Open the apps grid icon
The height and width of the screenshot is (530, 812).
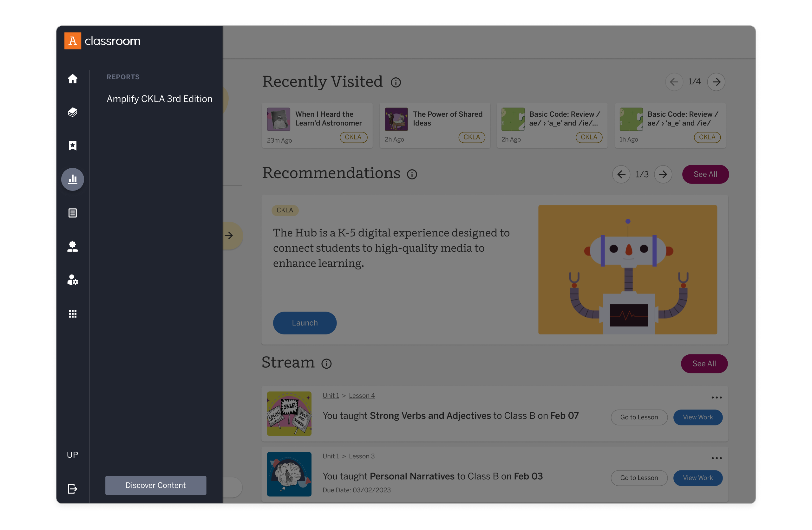pos(72,313)
